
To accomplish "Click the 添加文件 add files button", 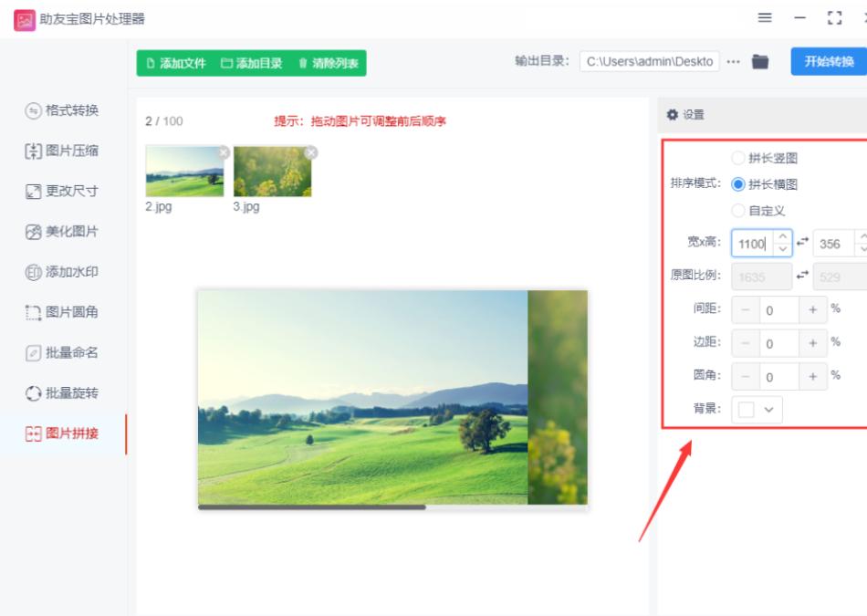I will [175, 63].
